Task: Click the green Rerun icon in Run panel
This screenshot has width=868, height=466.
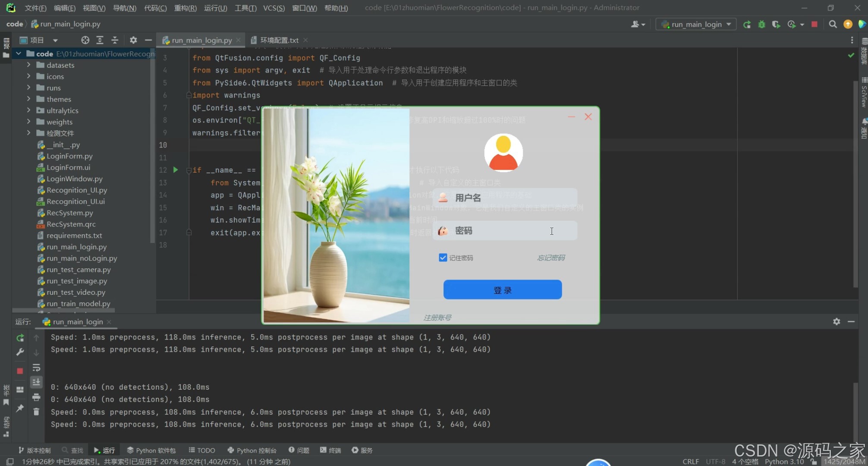Action: point(20,338)
